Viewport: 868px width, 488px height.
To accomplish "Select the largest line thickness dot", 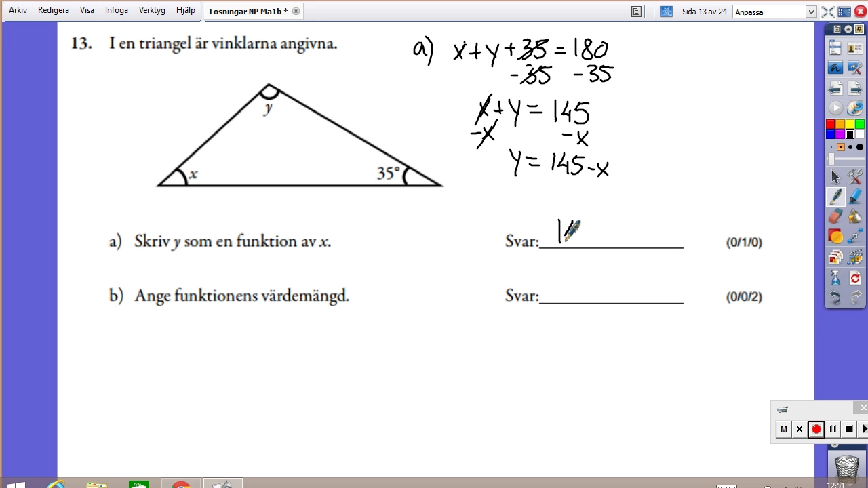I will [x=860, y=147].
